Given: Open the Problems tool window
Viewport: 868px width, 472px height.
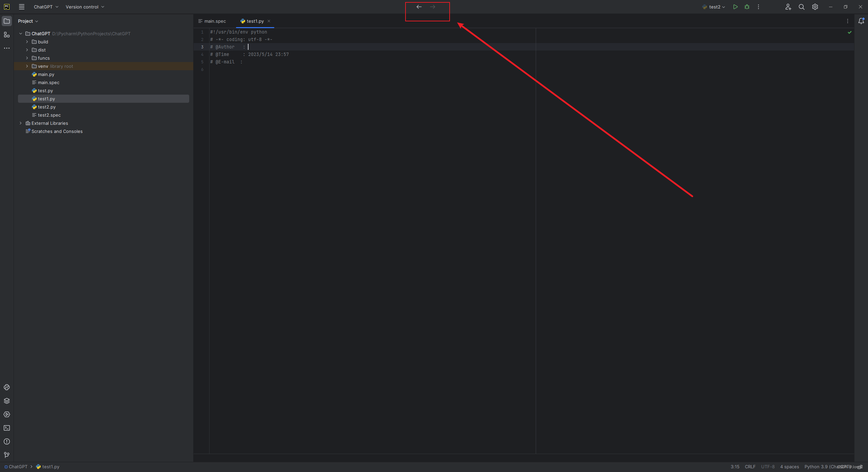Looking at the screenshot, I should (x=7, y=441).
